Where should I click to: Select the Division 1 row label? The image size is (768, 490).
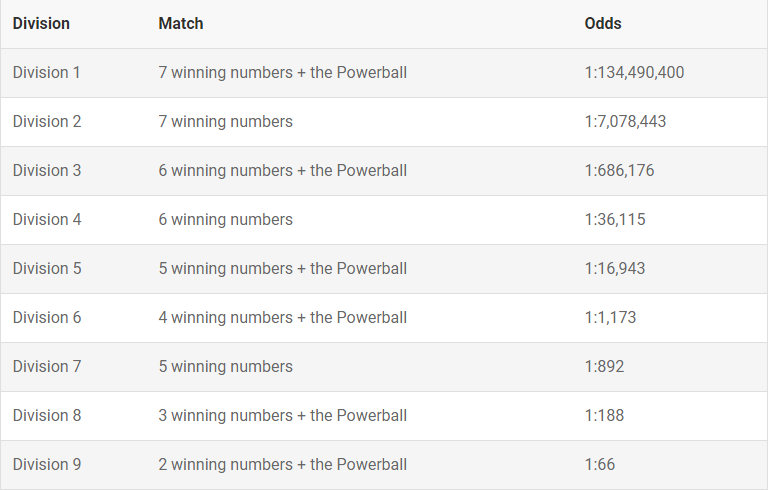[x=47, y=72]
